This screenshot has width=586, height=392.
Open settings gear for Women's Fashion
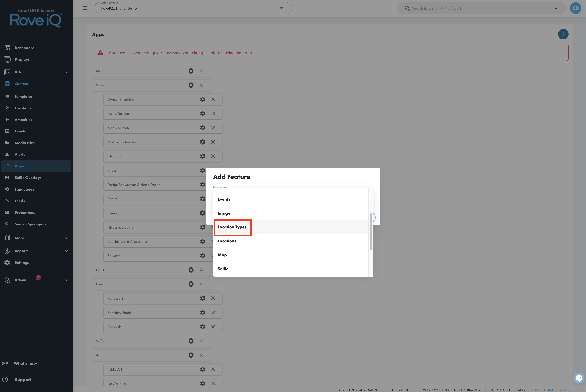(203, 99)
